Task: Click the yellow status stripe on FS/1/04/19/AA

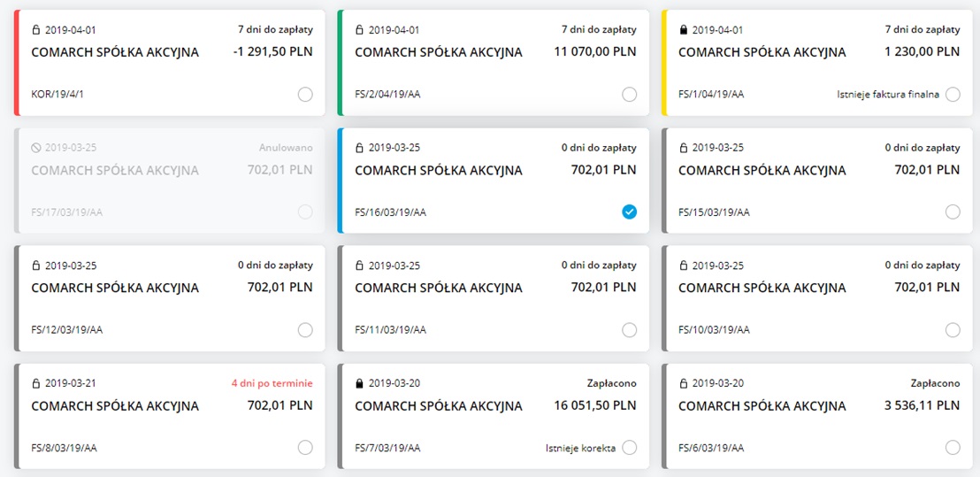Action: [x=664, y=63]
